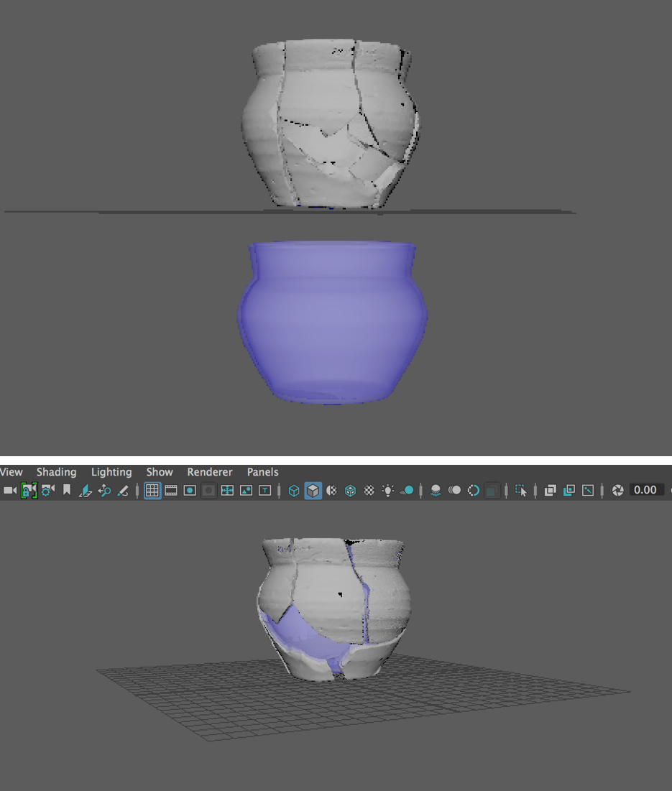672x791 pixels.
Task: Enable the Wireframe on Shaded cube icon
Action: tap(350, 491)
